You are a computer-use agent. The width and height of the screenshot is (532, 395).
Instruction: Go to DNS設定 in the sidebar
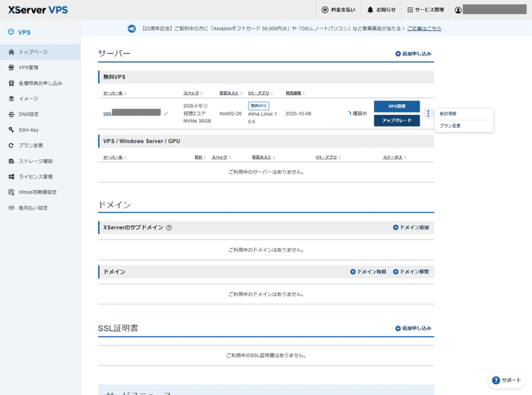[x=29, y=114]
